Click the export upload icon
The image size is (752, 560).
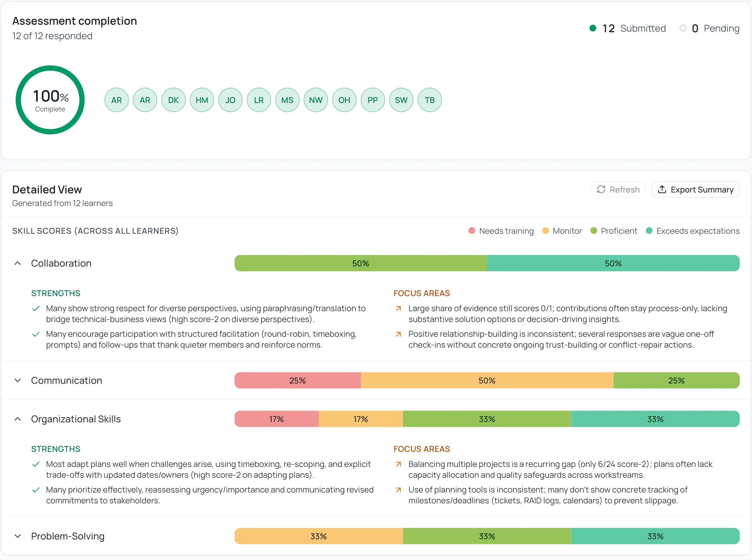coord(662,189)
